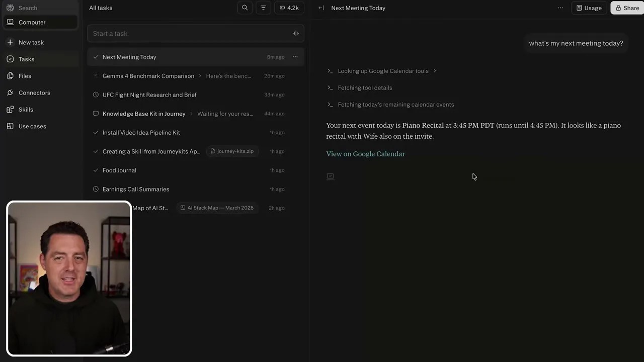Expand Looking up Google Calendar tools step
Viewport: 644px width, 362px height.
pos(382,71)
